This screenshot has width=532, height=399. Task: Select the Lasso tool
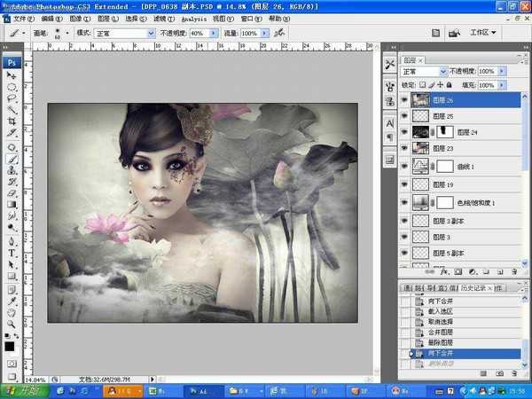pyautogui.click(x=12, y=98)
